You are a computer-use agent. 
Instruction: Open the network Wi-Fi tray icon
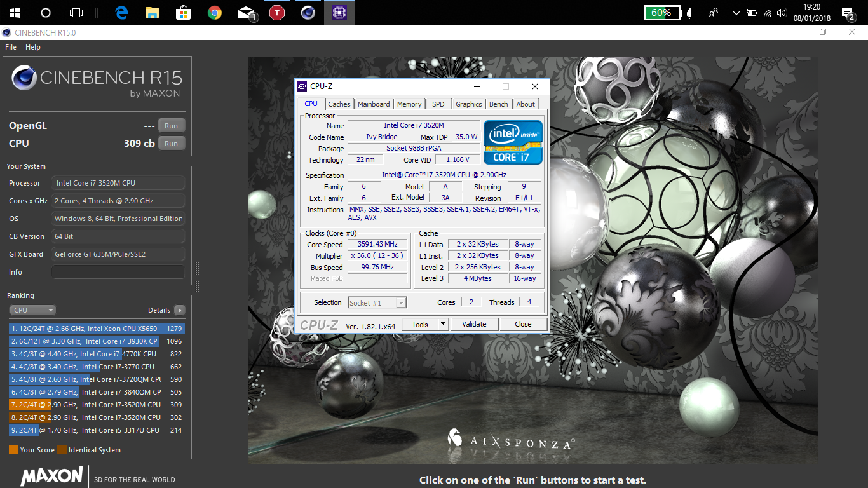coord(768,13)
